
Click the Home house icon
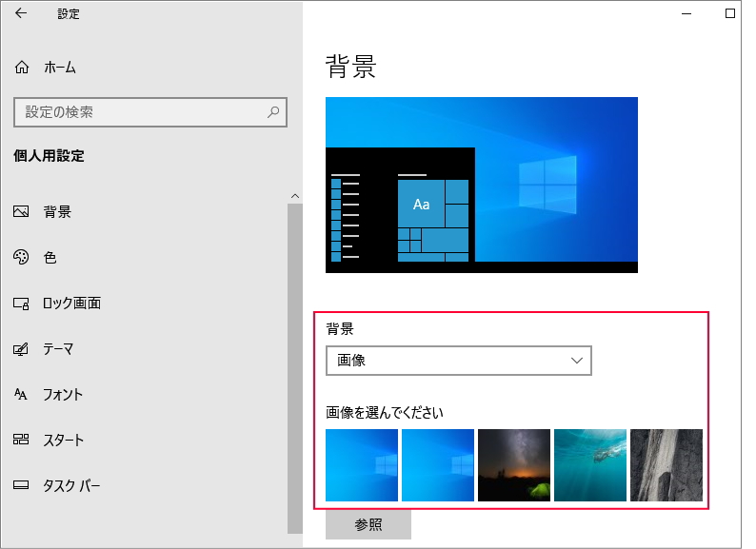(x=22, y=68)
